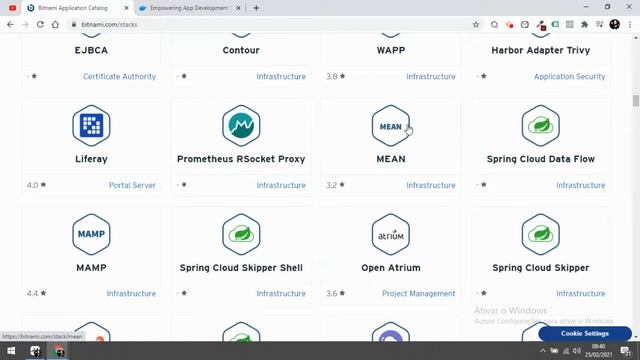
Task: Open the Spring Cloud Data Flow title
Action: 540,159
